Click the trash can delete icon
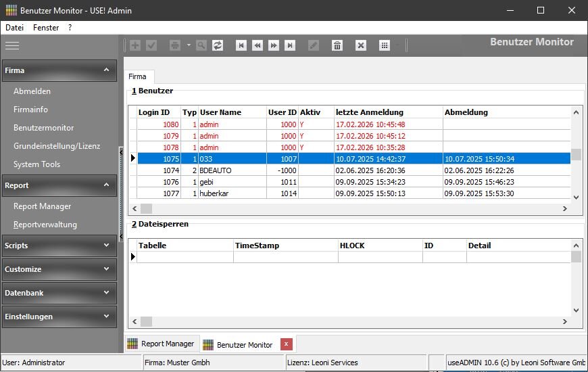The height and width of the screenshot is (372, 588). click(337, 45)
